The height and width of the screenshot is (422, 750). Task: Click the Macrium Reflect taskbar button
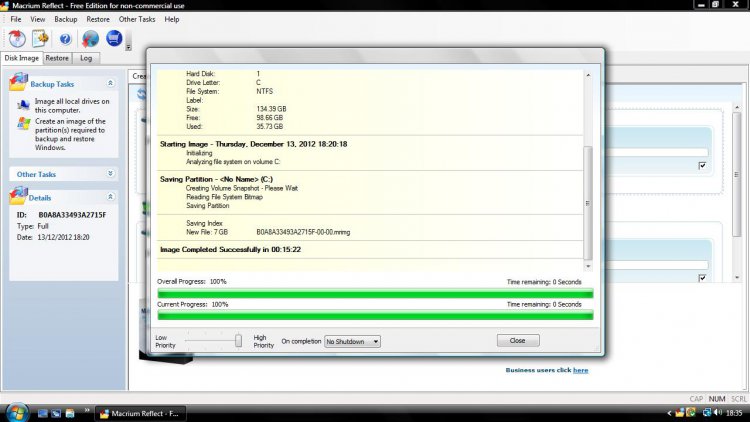click(140, 413)
